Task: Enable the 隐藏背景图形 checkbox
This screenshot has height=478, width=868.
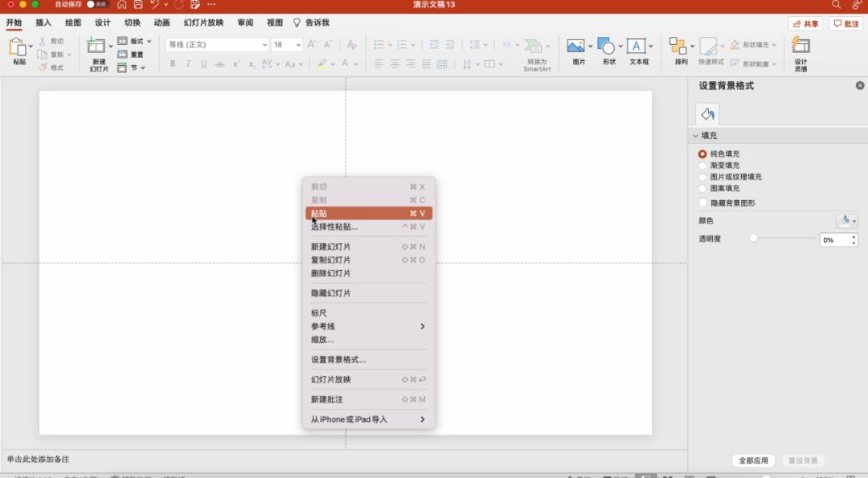Action: (702, 202)
